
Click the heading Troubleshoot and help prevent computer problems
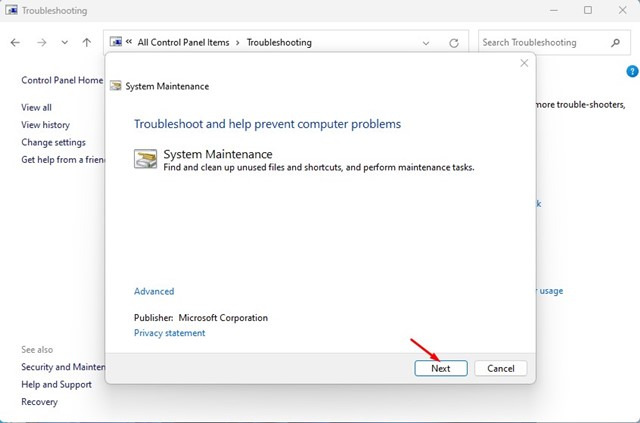[267, 124]
